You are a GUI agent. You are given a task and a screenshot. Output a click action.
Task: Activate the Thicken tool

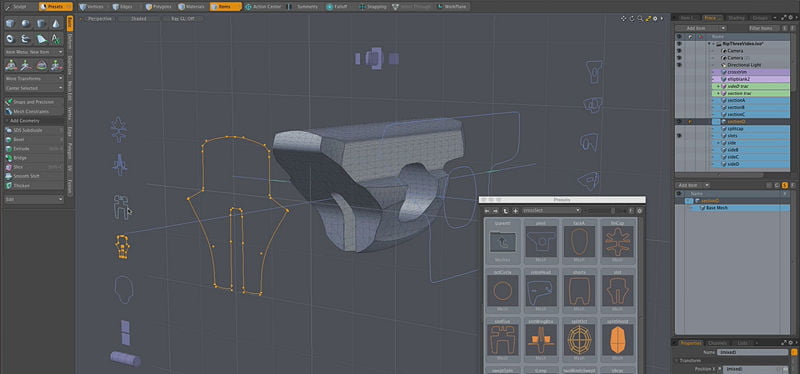tap(34, 186)
